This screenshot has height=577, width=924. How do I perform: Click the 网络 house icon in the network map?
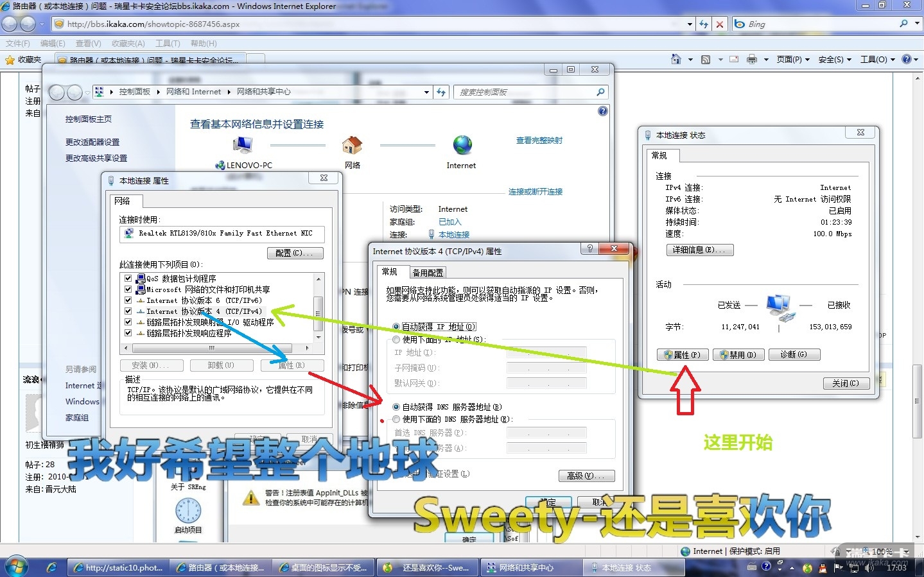pos(352,145)
